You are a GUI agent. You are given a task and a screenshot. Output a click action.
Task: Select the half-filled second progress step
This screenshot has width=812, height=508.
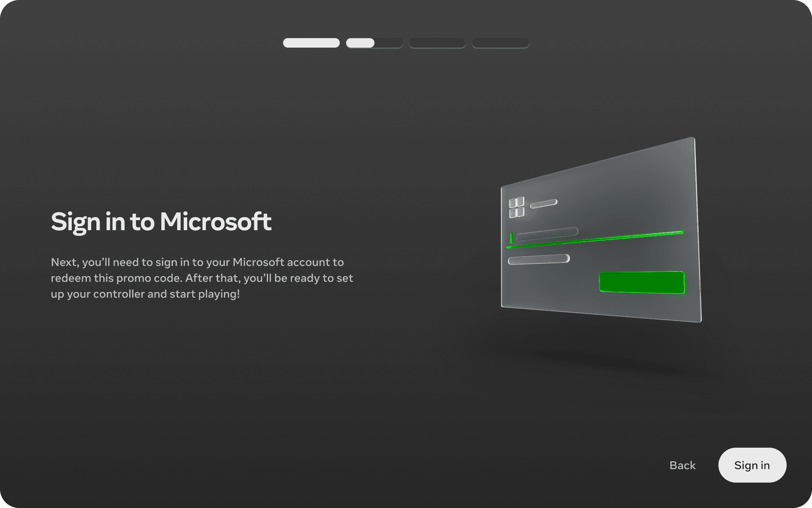coord(374,43)
